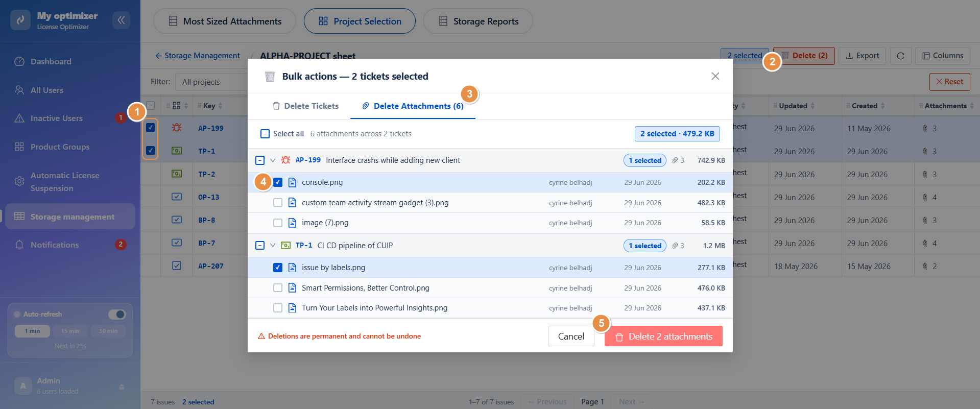Click the Storage management grid icon
This screenshot has height=409, width=980.
pos(19,216)
